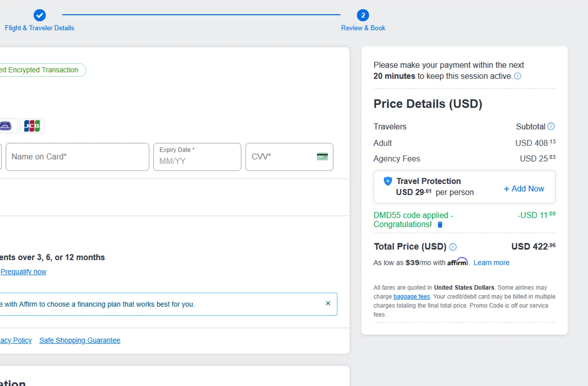This screenshot has width=588, height=386.
Task: Add Travel Protection with Add Now
Action: [x=524, y=189]
